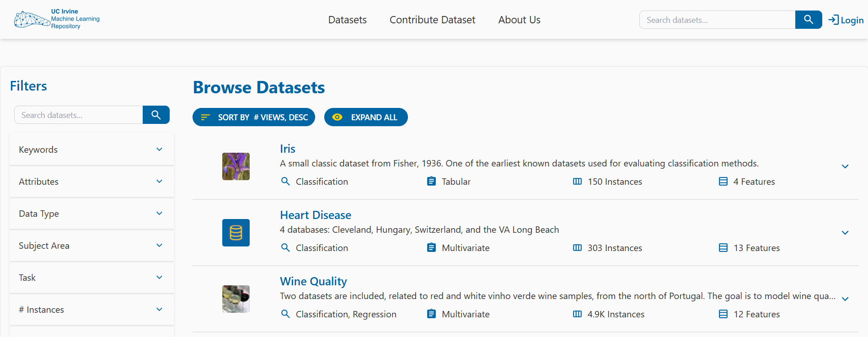Expand the Subject Area filter
Image resolution: width=868 pixels, height=337 pixels.
(91, 246)
